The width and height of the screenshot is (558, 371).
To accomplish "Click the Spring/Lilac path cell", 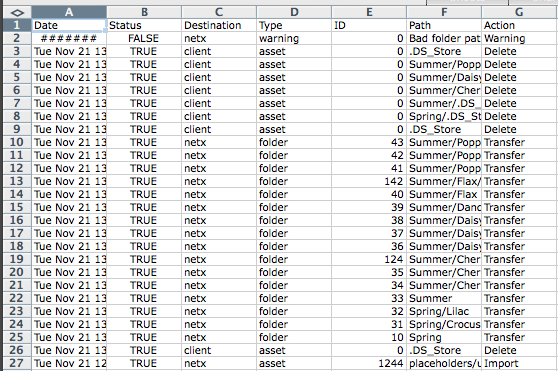I will (444, 311).
